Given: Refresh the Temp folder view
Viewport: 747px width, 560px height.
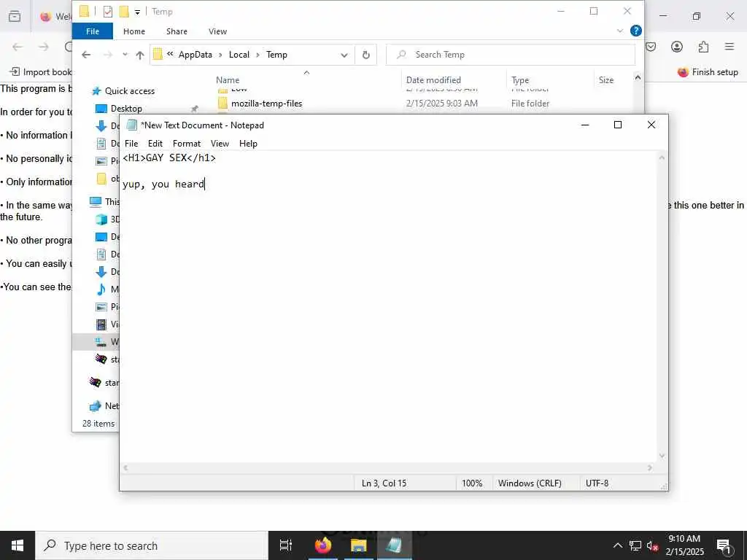Looking at the screenshot, I should point(366,55).
